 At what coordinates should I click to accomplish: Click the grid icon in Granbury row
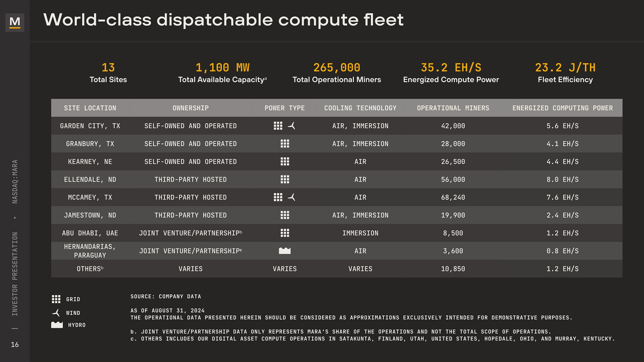[x=285, y=144]
